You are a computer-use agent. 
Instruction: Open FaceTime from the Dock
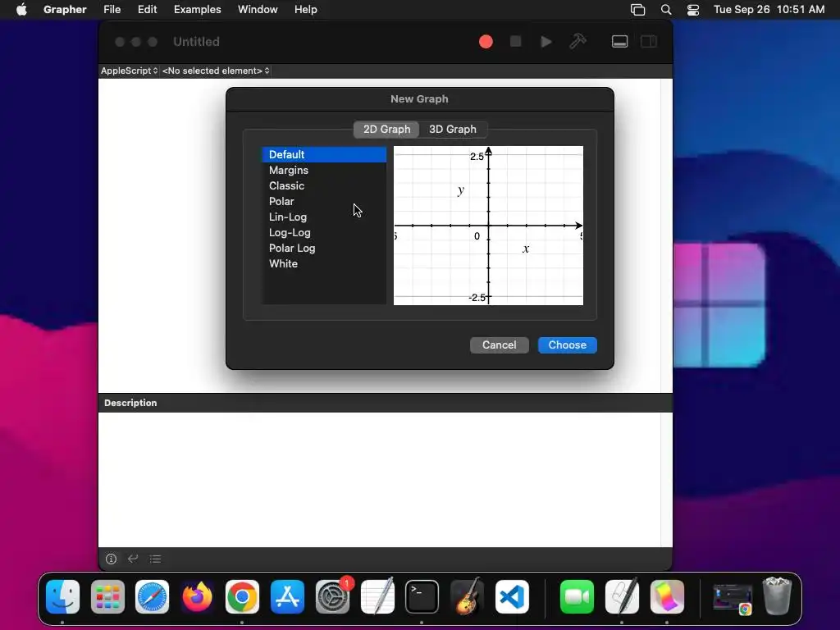tap(577, 597)
